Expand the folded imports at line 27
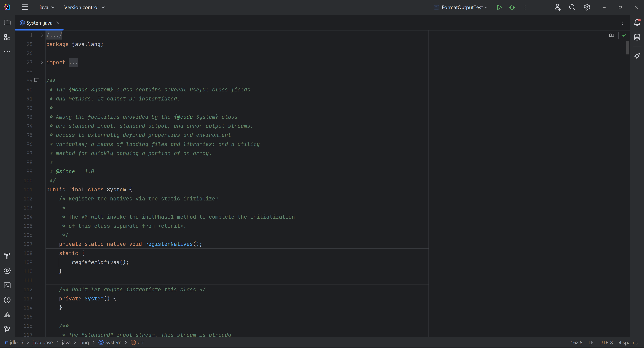Screen dimensions: 644x348 point(42,62)
